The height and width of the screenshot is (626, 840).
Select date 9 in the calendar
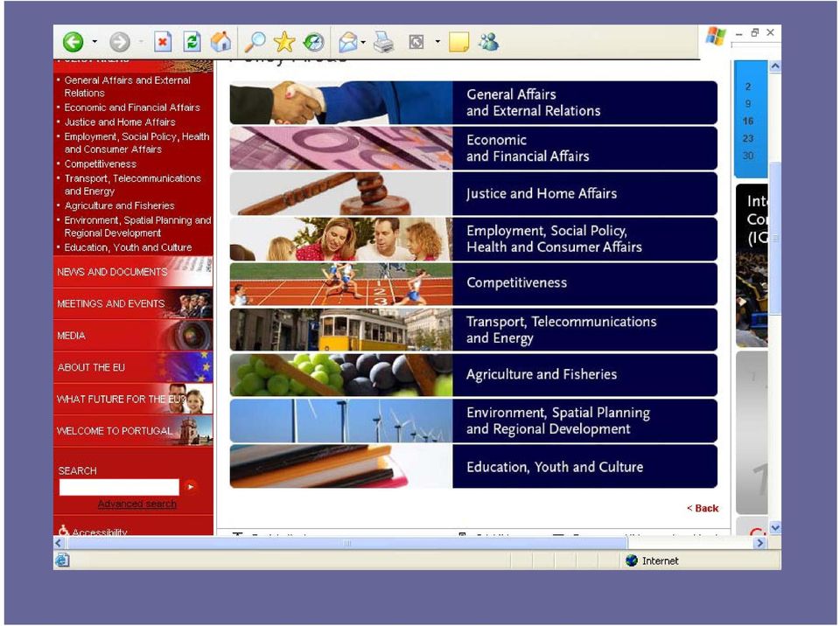point(748,104)
